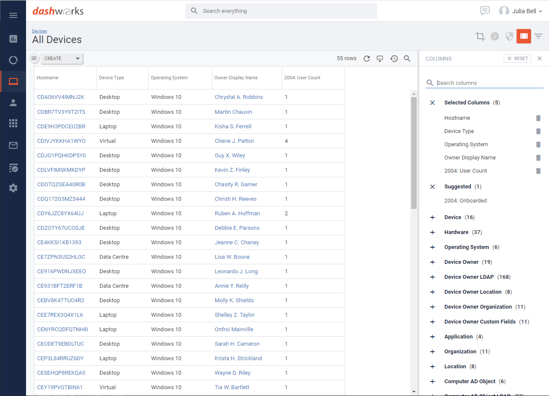Screen dimensions: 549x396
Task: Open the checklist tasks sidebar icon
Action: pos(13,168)
